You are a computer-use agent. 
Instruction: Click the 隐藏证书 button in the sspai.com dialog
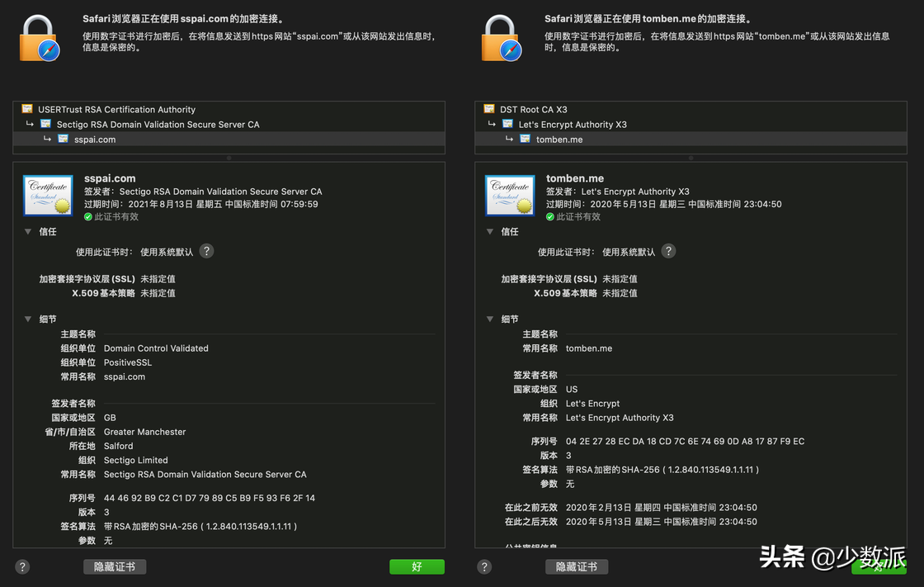pos(114,567)
